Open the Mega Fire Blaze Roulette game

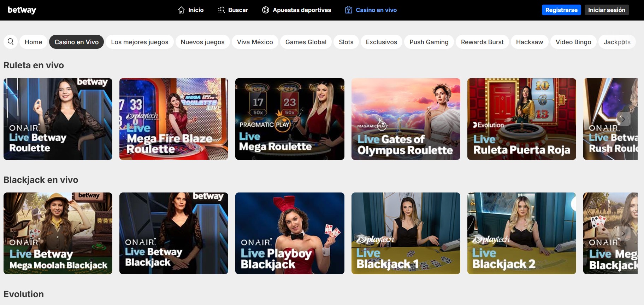pos(174,119)
